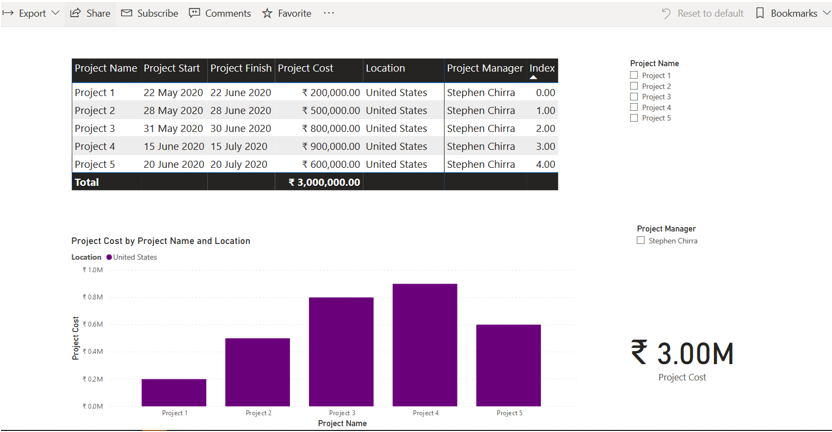Click the 28 June 2020 finish date cell
The width and height of the screenshot is (832, 432).
(x=240, y=110)
